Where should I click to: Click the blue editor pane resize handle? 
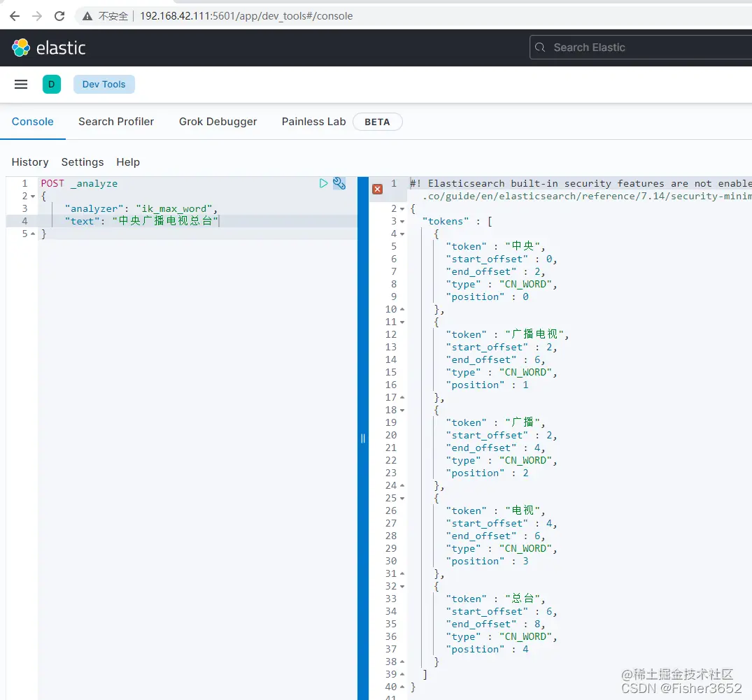(363, 438)
